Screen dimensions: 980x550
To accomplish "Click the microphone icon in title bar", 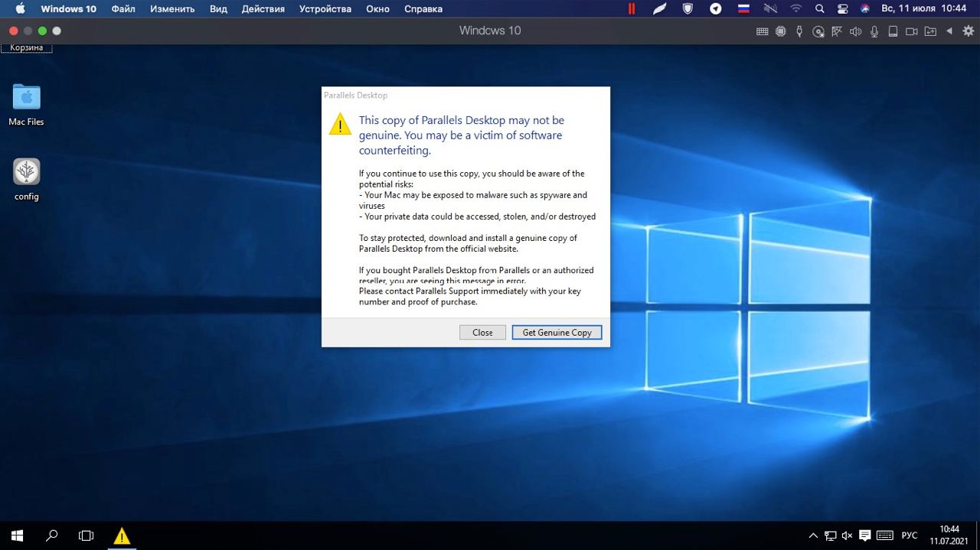I will 874,31.
